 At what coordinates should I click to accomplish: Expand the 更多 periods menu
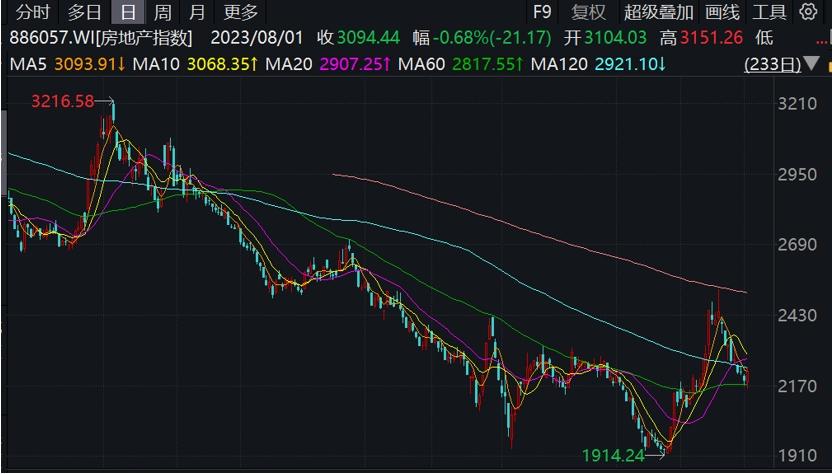click(x=241, y=12)
